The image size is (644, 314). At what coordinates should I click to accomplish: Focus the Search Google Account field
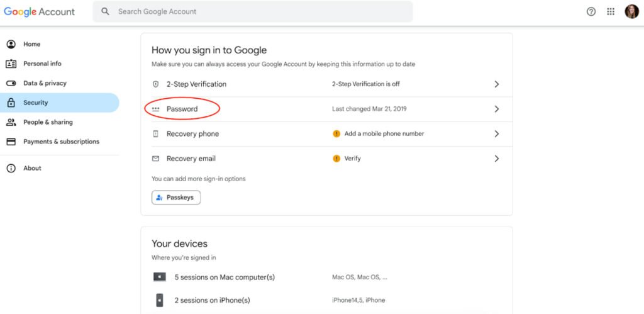click(253, 11)
